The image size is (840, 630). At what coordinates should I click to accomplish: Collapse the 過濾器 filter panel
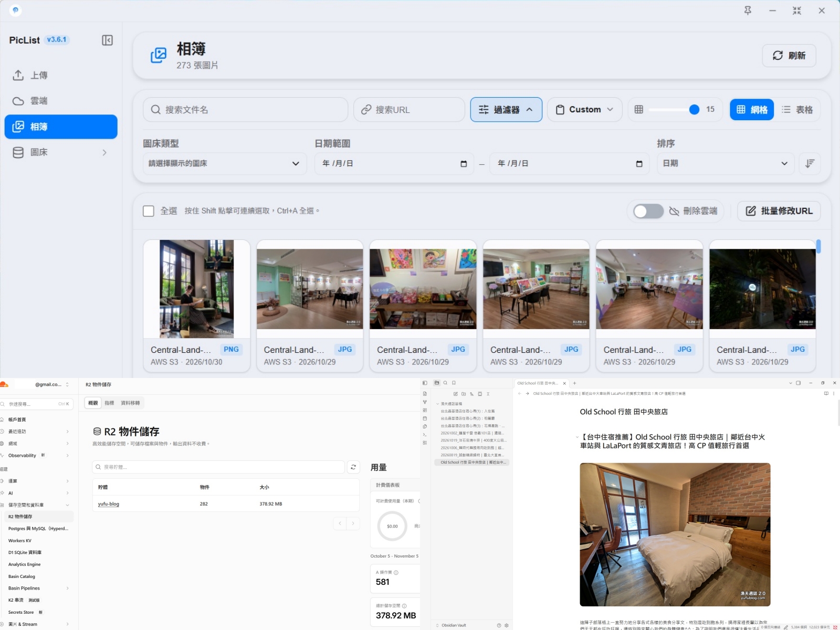click(506, 109)
